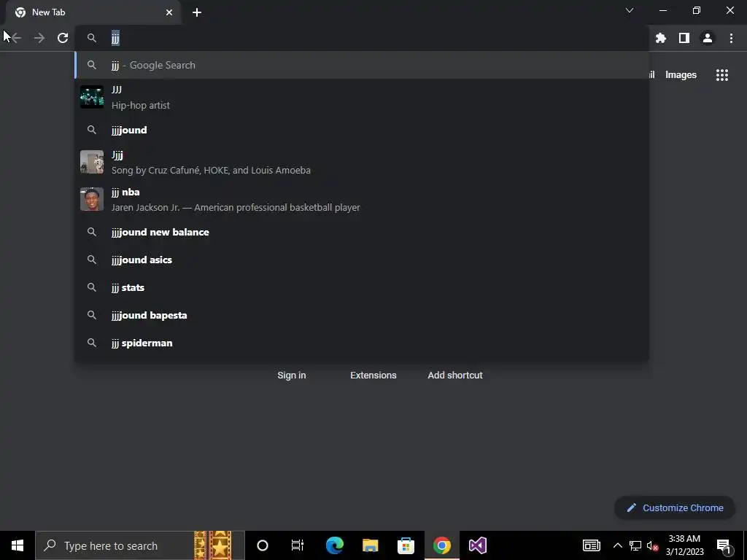The width and height of the screenshot is (747, 560).
Task: Open Task View on the taskbar
Action: tap(298, 545)
